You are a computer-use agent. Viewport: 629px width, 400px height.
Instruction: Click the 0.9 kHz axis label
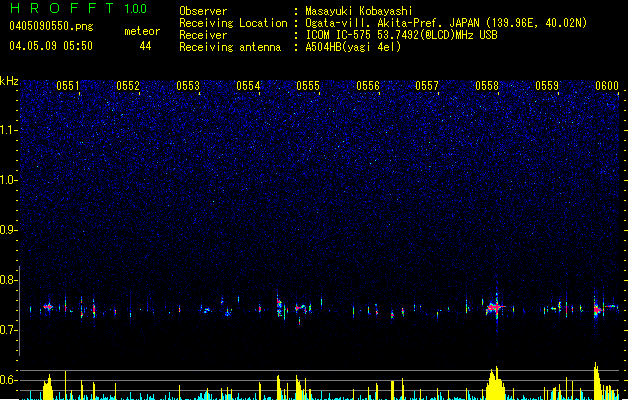(x=8, y=230)
